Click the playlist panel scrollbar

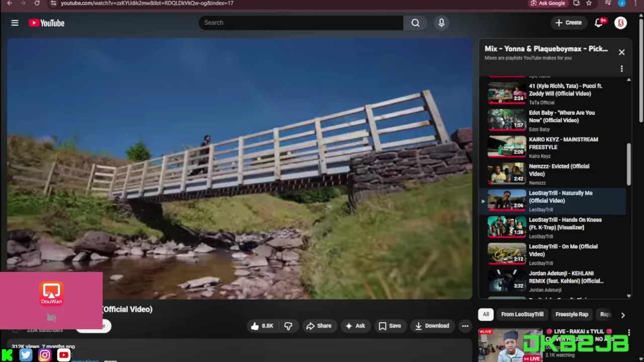pos(628,164)
